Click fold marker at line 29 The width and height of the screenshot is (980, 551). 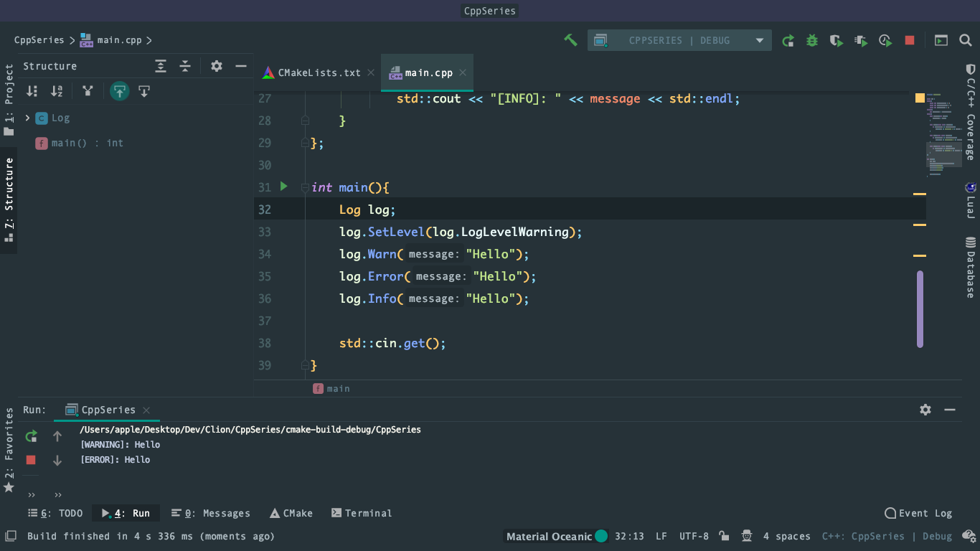pos(305,143)
